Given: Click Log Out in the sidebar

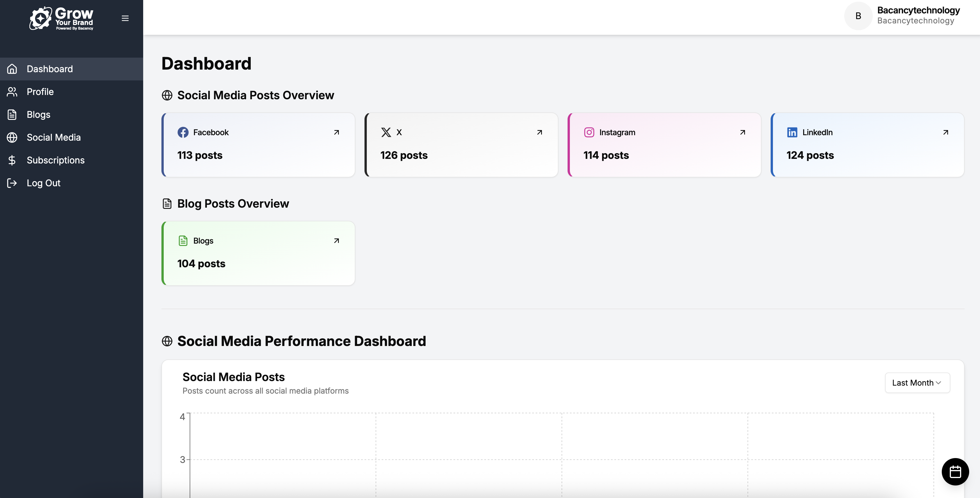Looking at the screenshot, I should pyautogui.click(x=43, y=183).
